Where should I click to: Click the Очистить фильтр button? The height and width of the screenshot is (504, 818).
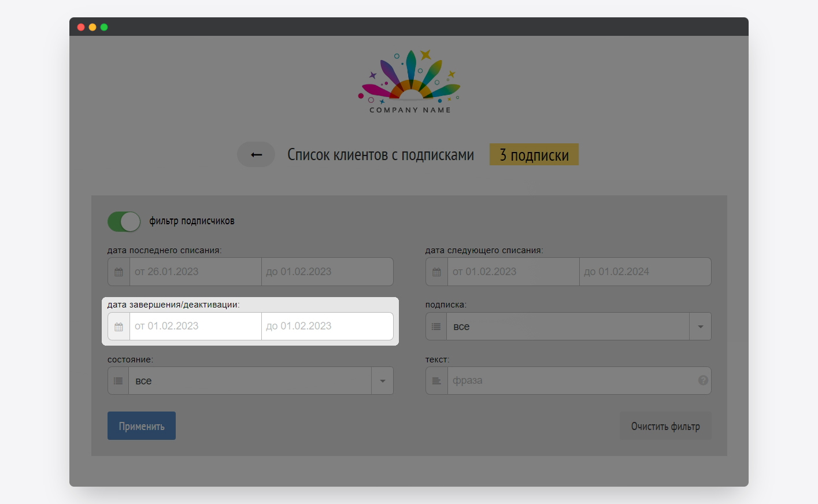[x=665, y=426]
